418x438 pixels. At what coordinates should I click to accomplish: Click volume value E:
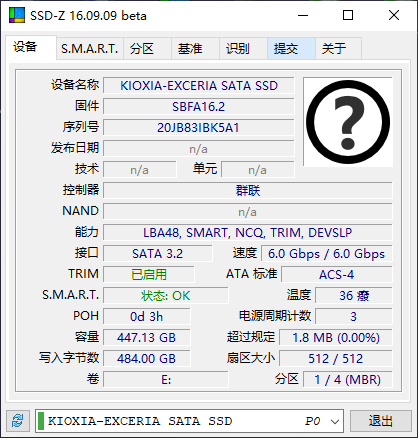[x=166, y=380]
